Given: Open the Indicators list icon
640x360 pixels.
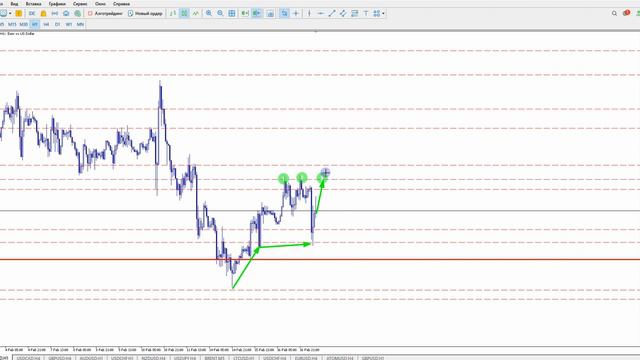Looking at the screenshot, I should pyautogui.click(x=270, y=13).
